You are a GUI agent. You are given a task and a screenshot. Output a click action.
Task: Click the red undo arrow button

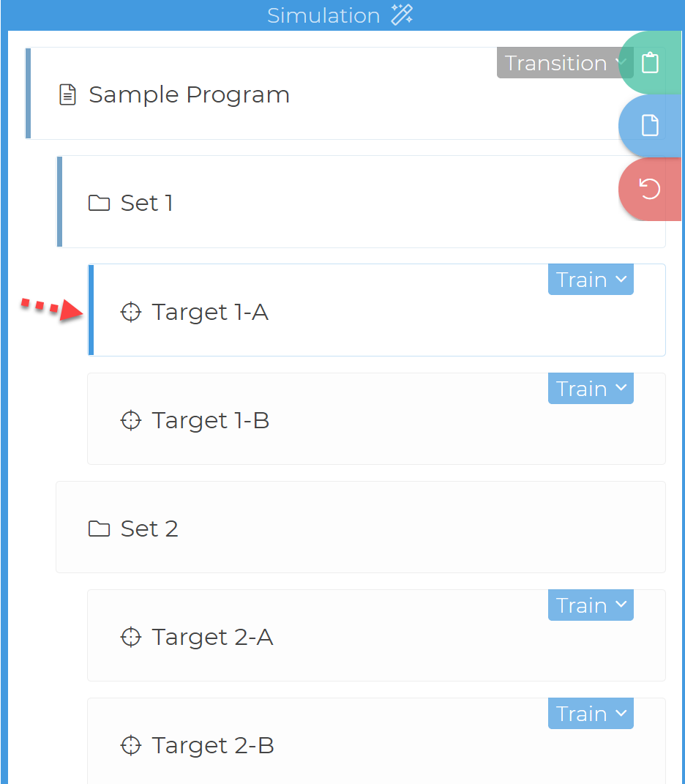[649, 190]
